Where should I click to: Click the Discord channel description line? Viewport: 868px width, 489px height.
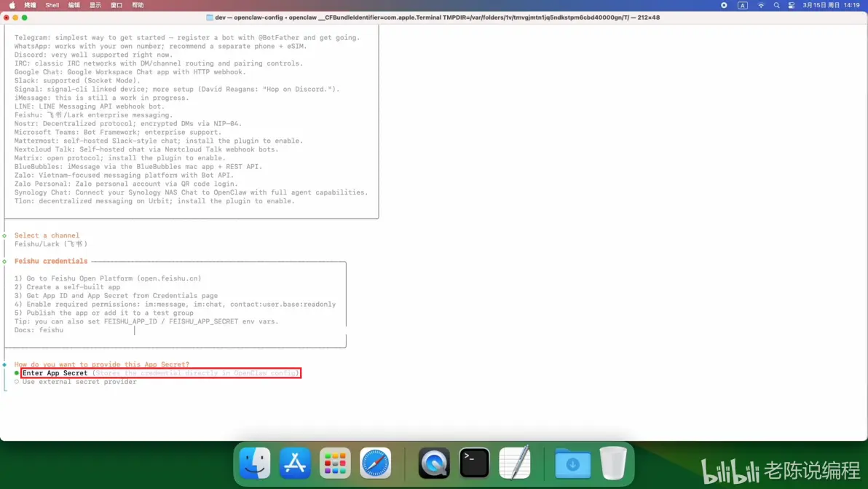[x=93, y=55]
